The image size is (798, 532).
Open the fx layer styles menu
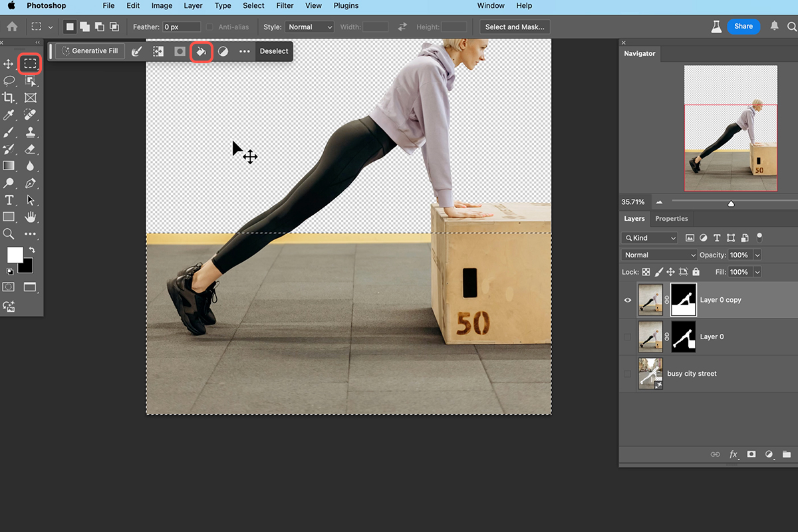733,454
